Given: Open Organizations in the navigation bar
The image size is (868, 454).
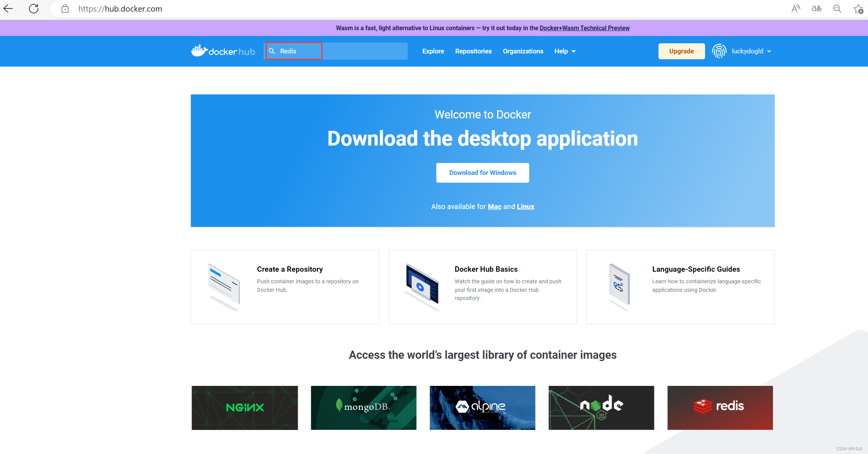Looking at the screenshot, I should [523, 51].
